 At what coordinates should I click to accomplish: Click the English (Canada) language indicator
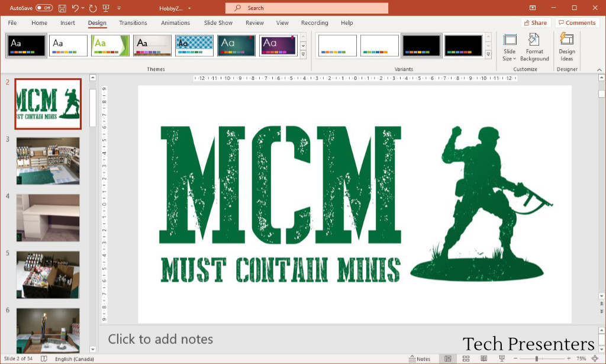pos(75,359)
